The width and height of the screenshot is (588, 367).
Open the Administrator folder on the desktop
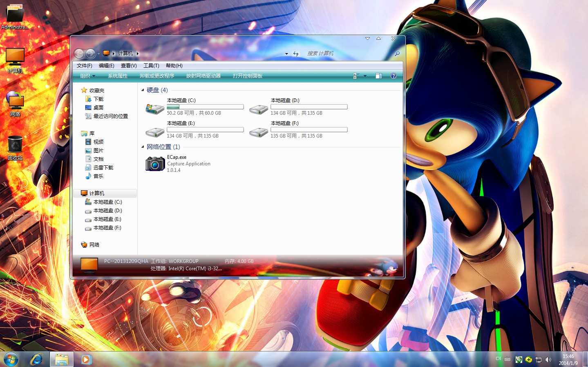pos(15,16)
